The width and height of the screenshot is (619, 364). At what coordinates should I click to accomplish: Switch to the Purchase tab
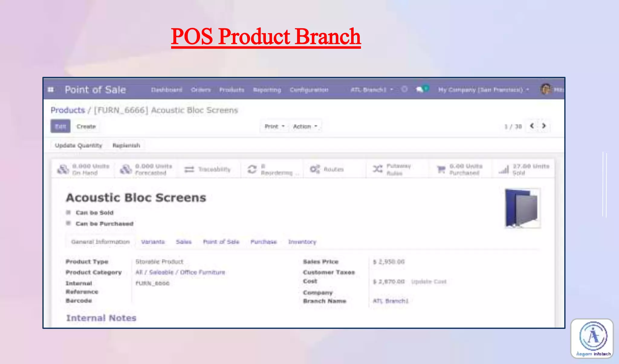click(x=264, y=242)
